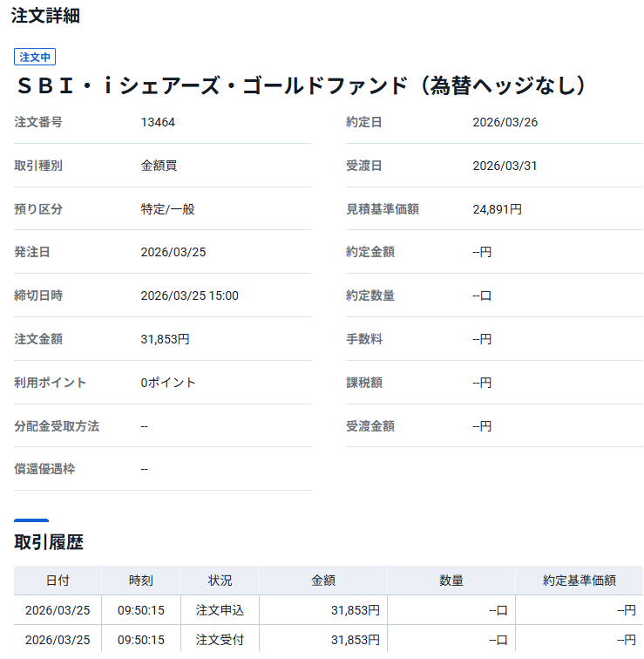Click the 約定基準価額 column header
Viewport: 644px width, 659px height.
coord(579,581)
